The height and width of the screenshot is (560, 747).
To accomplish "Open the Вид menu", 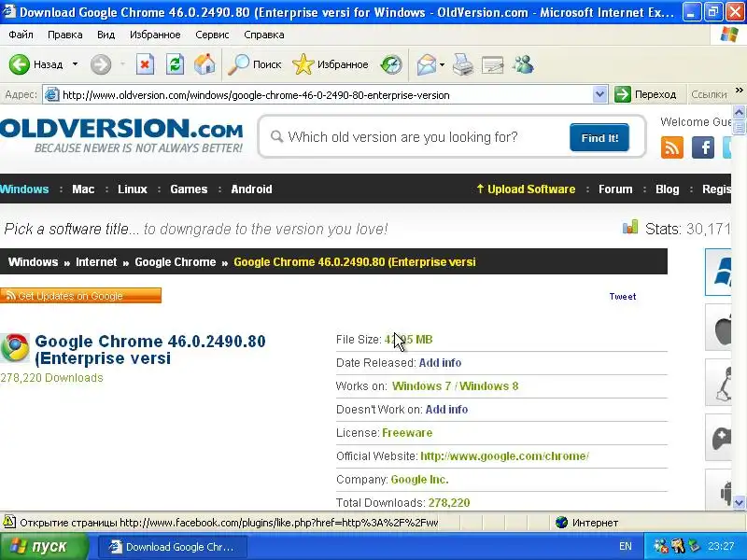I will [106, 35].
